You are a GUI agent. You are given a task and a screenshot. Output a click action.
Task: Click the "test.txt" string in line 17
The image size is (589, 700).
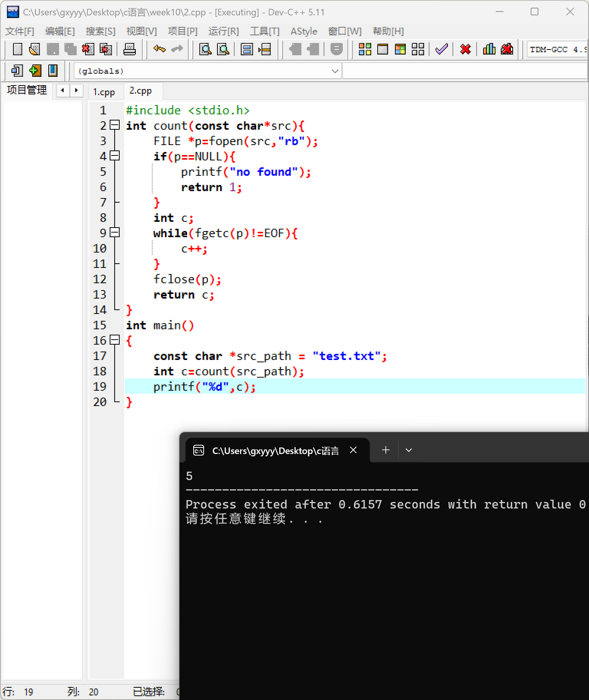(346, 356)
